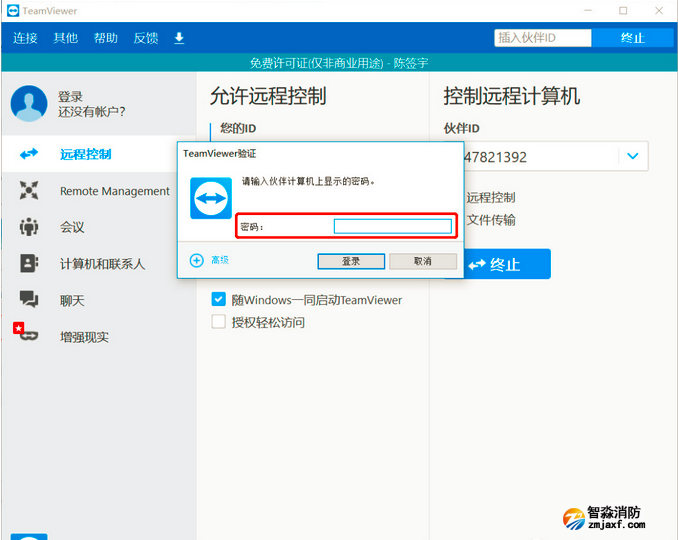Image resolution: width=678 pixels, height=540 pixels.
Task: Click the remote control arrows sidebar icon
Action: coord(29,154)
